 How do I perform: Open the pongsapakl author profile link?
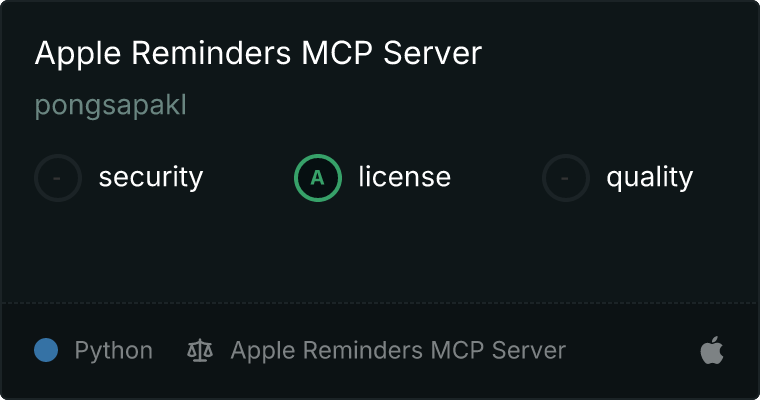click(x=111, y=105)
